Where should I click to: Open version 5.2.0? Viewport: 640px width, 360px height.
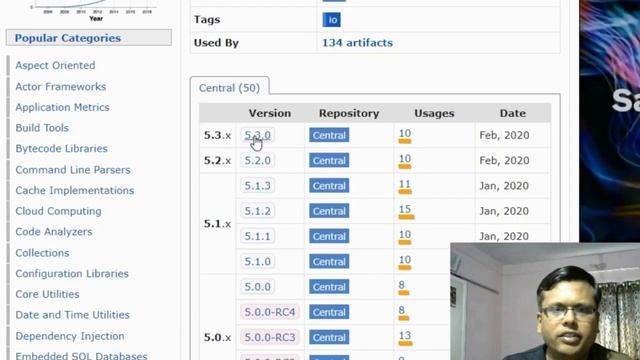point(257,160)
